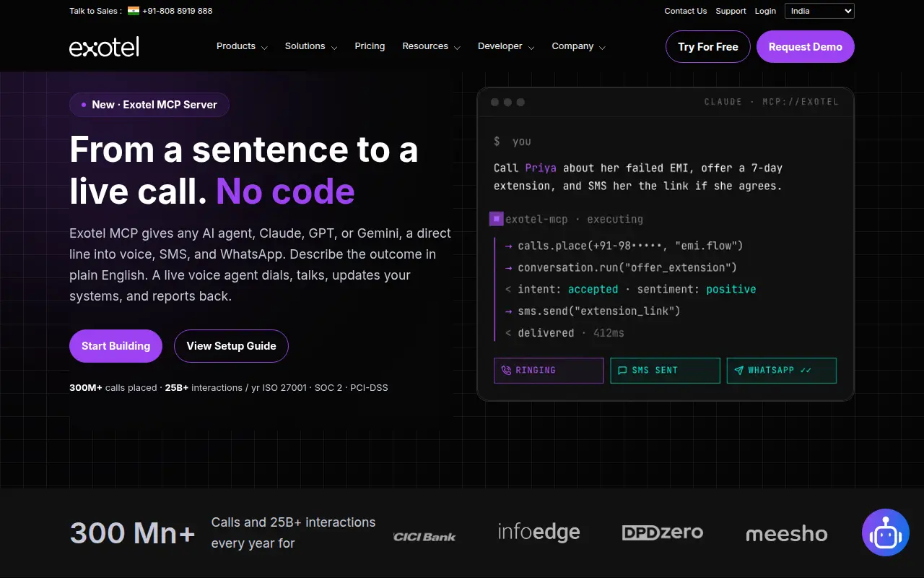Image resolution: width=924 pixels, height=578 pixels.
Task: Click the New Exotel MCP Server badge
Action: coord(149,105)
